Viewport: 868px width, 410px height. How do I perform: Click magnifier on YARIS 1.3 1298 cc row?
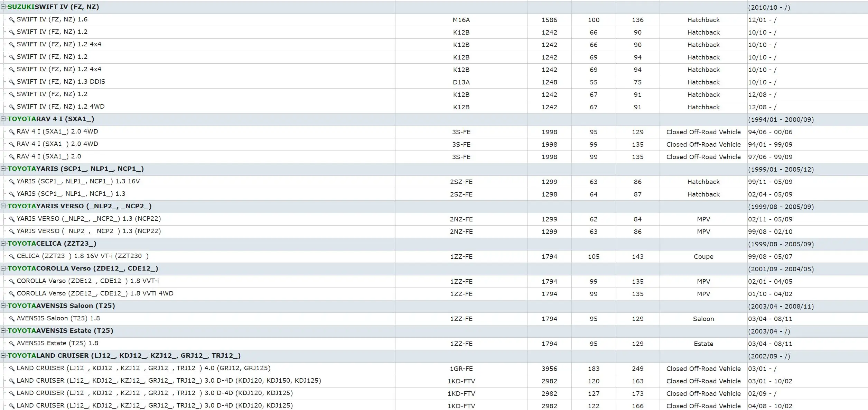point(12,194)
